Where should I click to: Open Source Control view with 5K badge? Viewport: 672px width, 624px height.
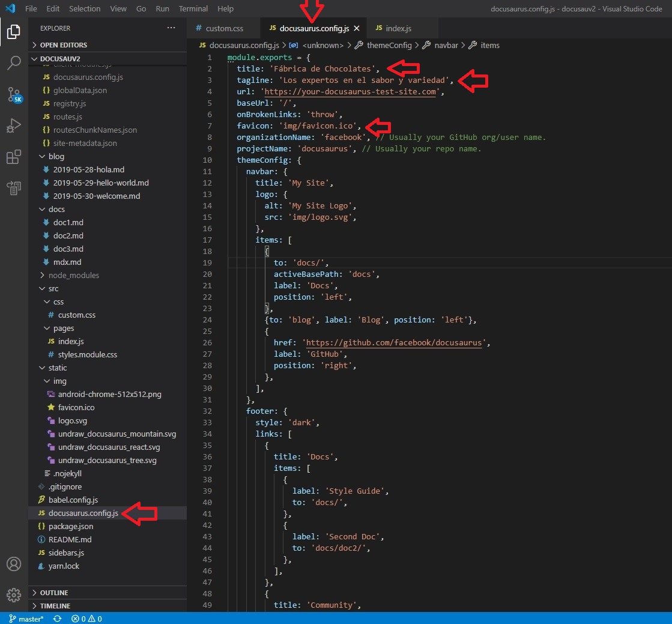tap(14, 94)
